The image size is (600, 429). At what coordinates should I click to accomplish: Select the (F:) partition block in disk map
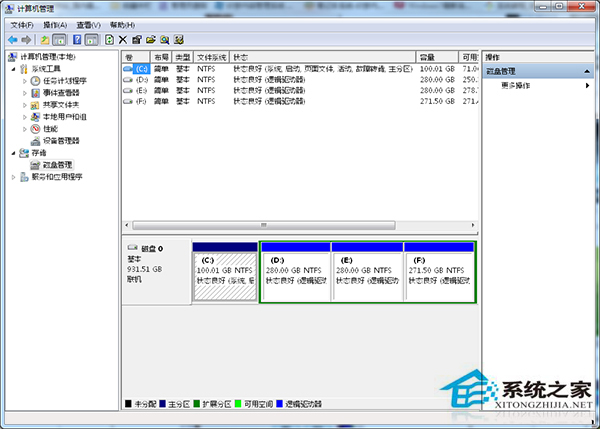(x=439, y=272)
